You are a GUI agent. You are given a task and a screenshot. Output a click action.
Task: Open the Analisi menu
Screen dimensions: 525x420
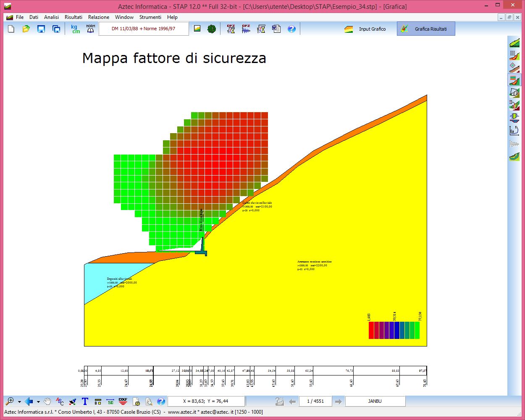(51, 17)
